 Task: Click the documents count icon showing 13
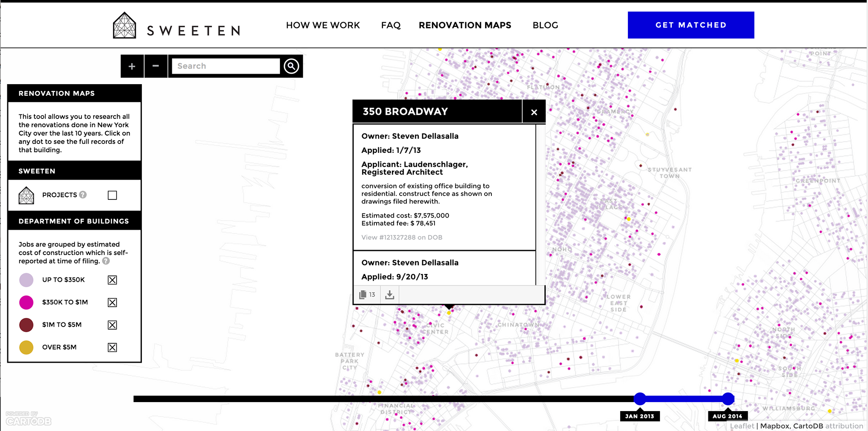tap(367, 294)
